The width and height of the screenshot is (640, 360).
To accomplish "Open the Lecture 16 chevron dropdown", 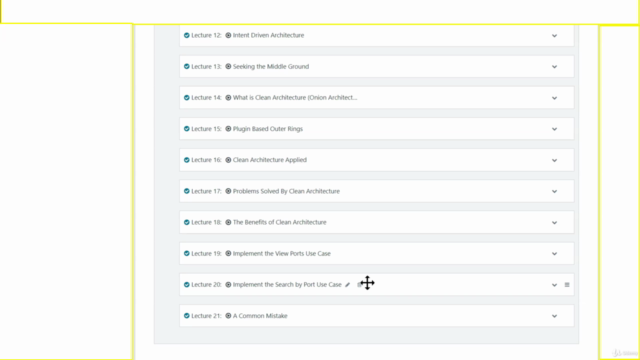I will [554, 160].
